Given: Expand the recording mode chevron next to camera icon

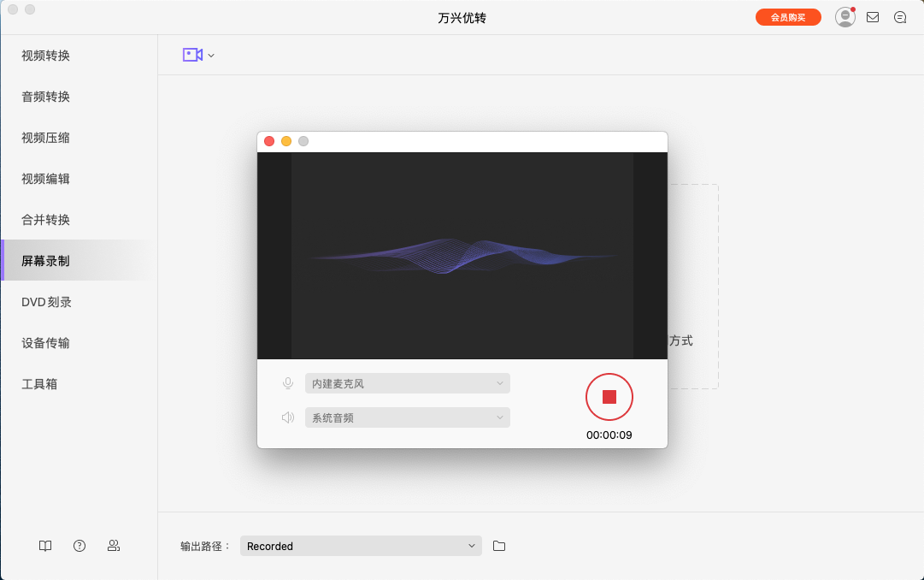Looking at the screenshot, I should point(209,55).
